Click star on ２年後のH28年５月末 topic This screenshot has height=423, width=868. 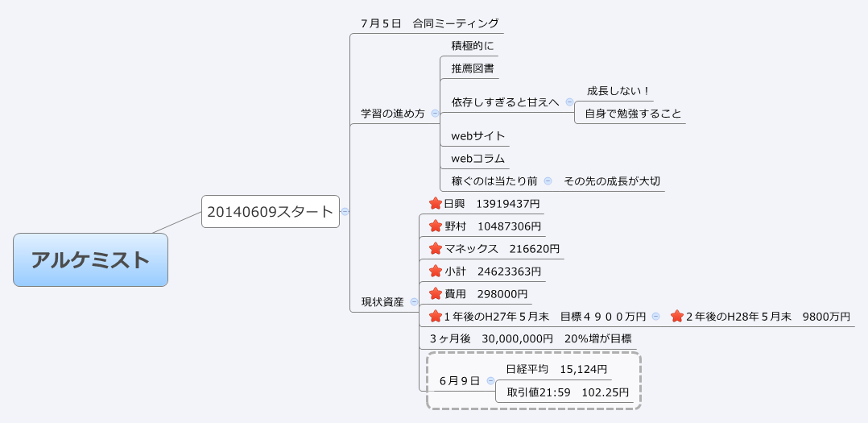(677, 316)
